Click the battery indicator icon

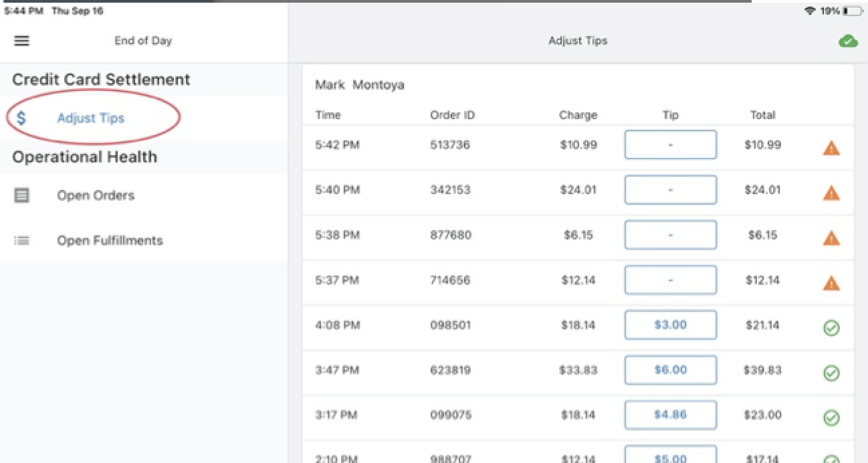(853, 11)
